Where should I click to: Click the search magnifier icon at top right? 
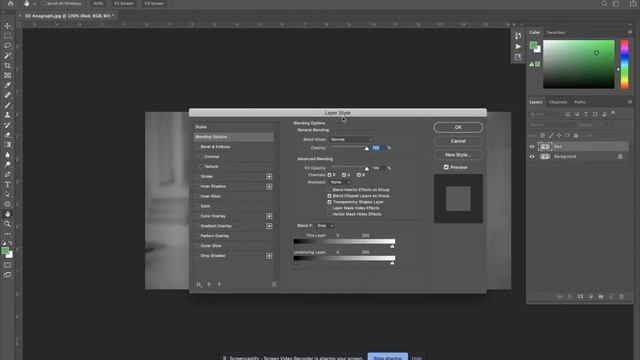(x=604, y=4)
